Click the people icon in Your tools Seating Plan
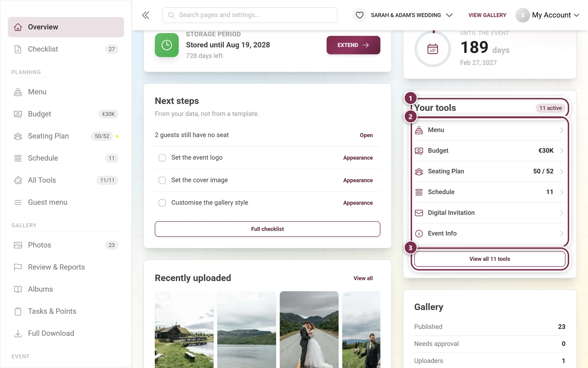 [x=419, y=171]
